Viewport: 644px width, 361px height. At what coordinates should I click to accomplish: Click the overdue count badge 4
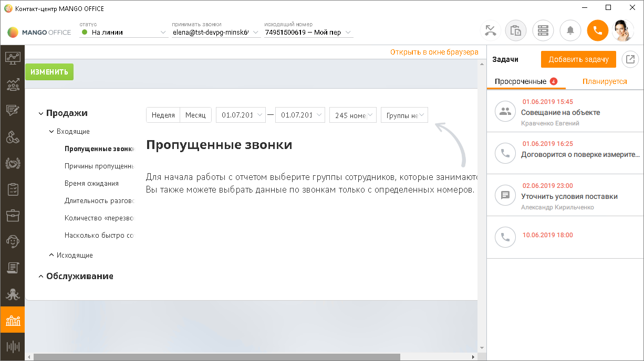553,81
